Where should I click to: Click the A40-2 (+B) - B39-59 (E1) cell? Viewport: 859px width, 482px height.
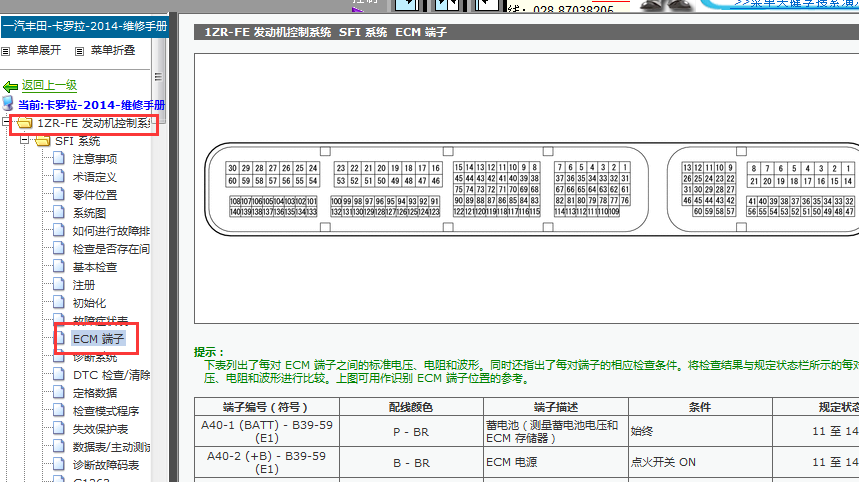click(267, 462)
